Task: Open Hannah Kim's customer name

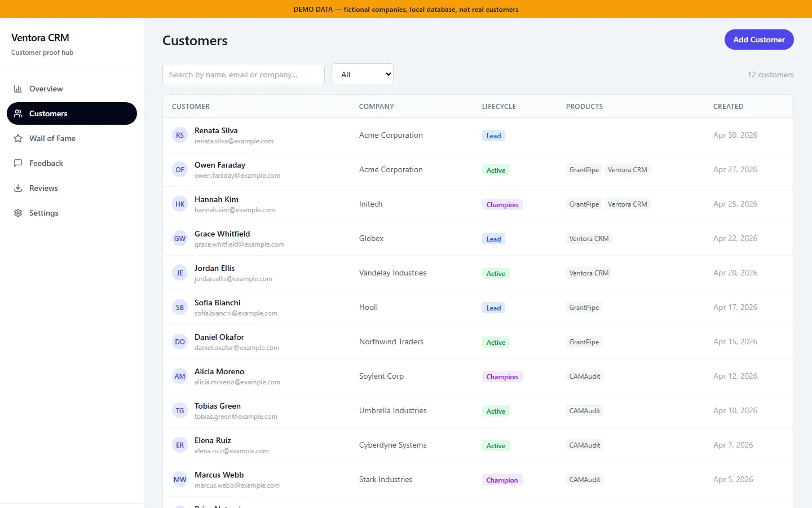Action: point(217,199)
